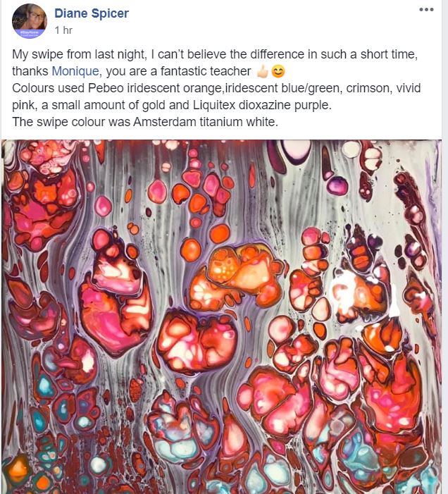Image resolution: width=448 pixels, height=494 pixels.
Task: Click Diane Spicer's profile picture
Action: click(x=30, y=21)
